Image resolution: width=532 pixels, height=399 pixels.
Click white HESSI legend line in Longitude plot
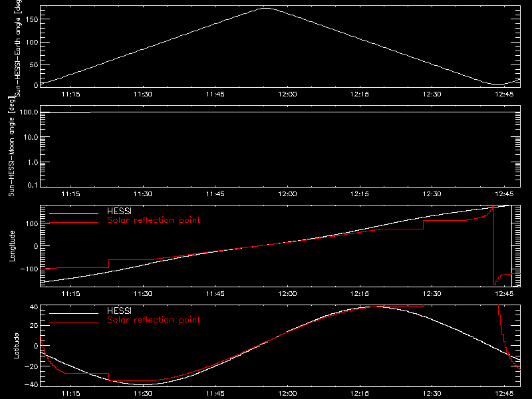(x=74, y=213)
